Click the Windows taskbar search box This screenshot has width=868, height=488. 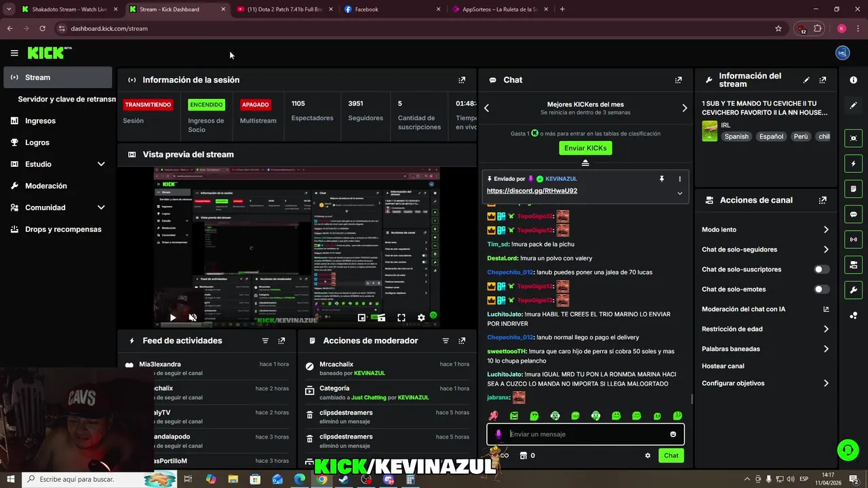click(x=100, y=479)
